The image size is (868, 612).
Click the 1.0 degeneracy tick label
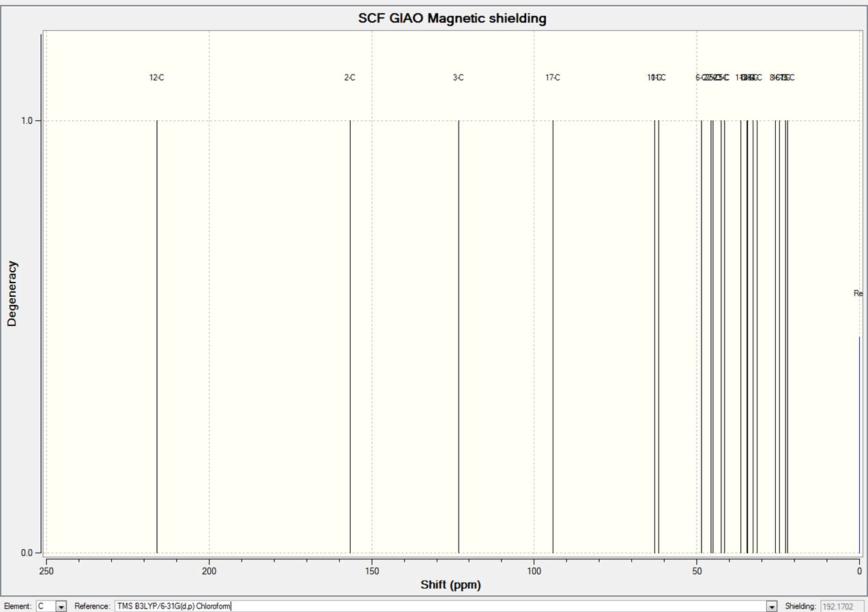click(27, 121)
